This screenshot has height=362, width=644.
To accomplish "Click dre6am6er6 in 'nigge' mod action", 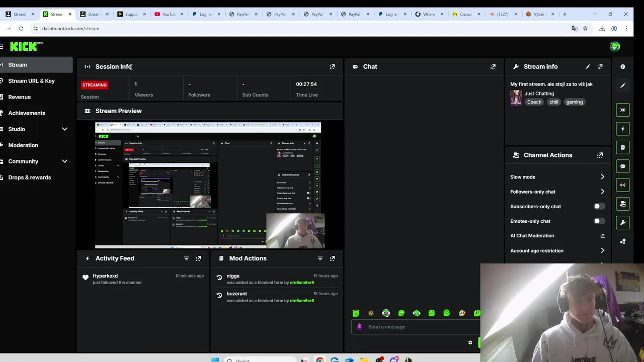I will coord(302,283).
